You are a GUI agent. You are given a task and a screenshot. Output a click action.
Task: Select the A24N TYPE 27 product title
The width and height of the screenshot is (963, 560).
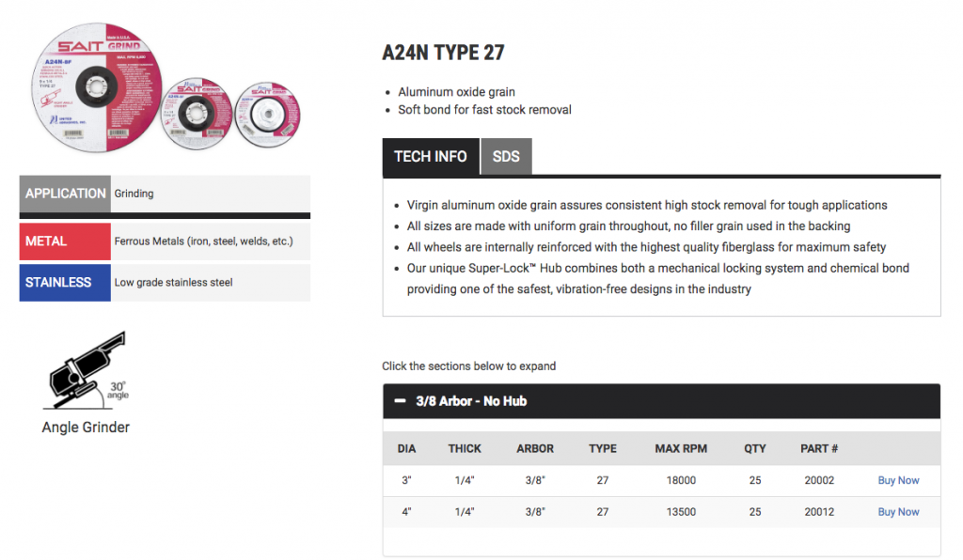pyautogui.click(x=443, y=53)
